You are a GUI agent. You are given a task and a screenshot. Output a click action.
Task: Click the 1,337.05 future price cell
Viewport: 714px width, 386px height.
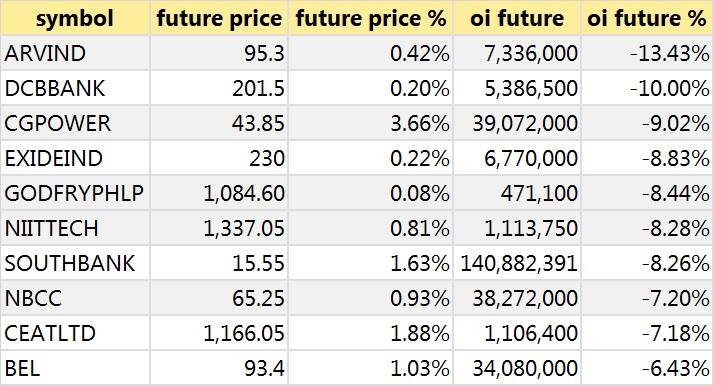point(219,229)
